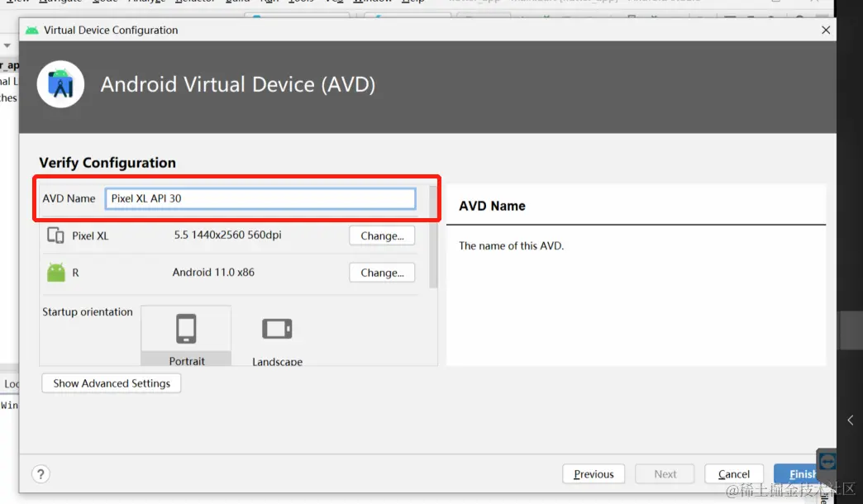Go back with the Previous button
This screenshot has width=863, height=504.
[594, 473]
